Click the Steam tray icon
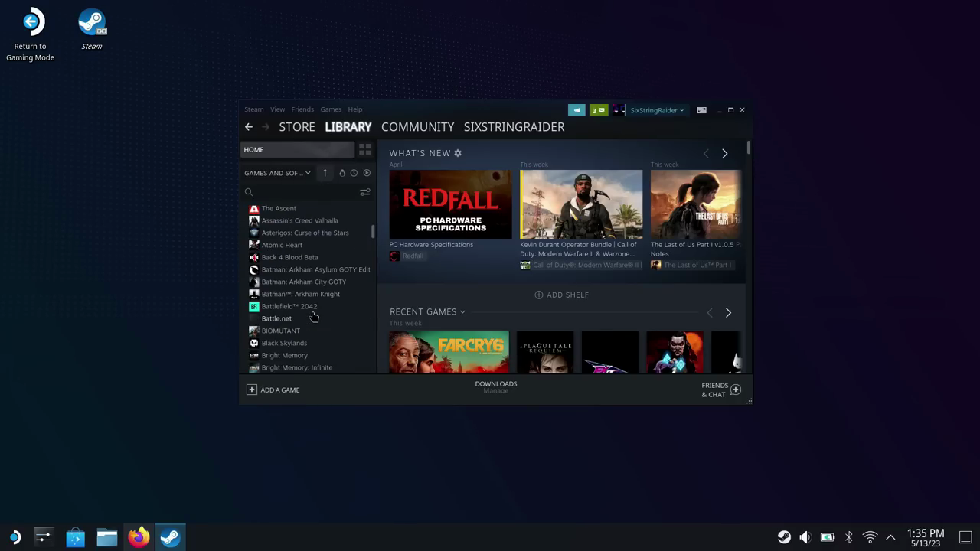Screen dimensions: 980x551 784,537
